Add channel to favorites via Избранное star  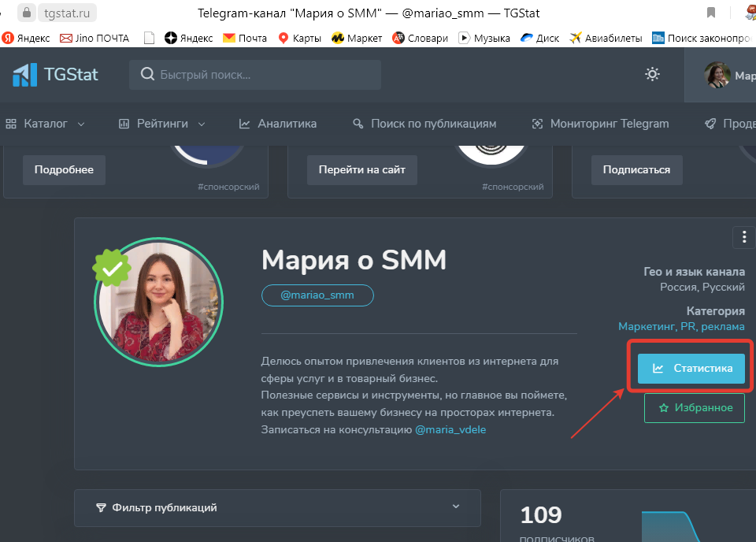[694, 408]
